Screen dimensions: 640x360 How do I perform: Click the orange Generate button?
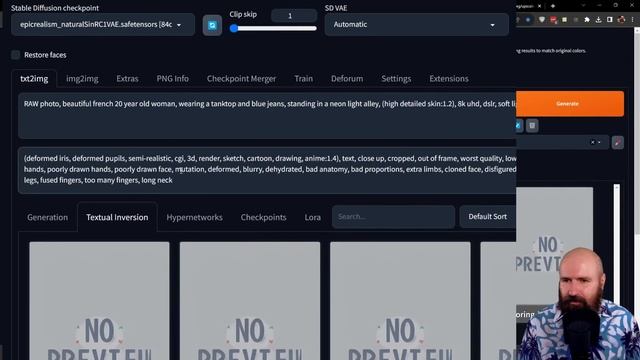click(x=570, y=104)
